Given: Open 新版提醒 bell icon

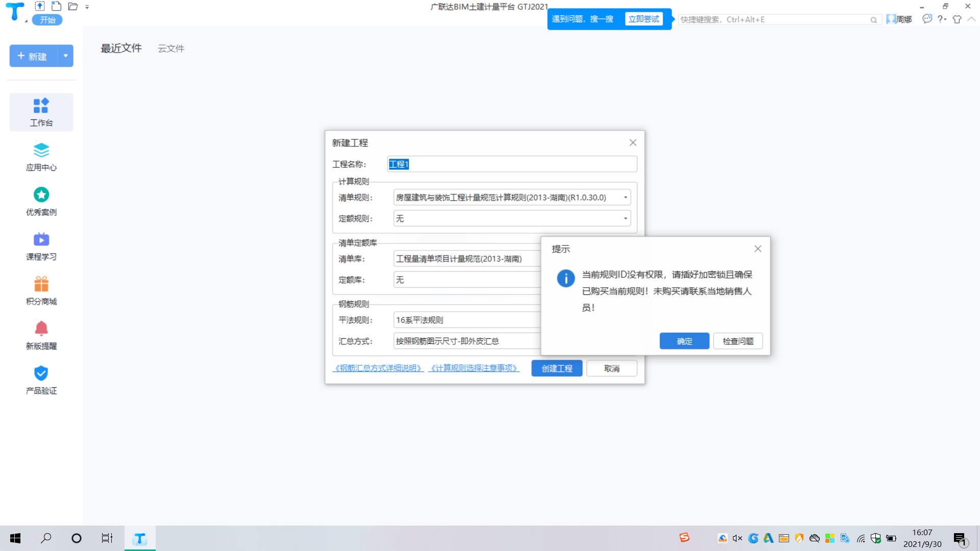Looking at the screenshot, I should (x=41, y=336).
